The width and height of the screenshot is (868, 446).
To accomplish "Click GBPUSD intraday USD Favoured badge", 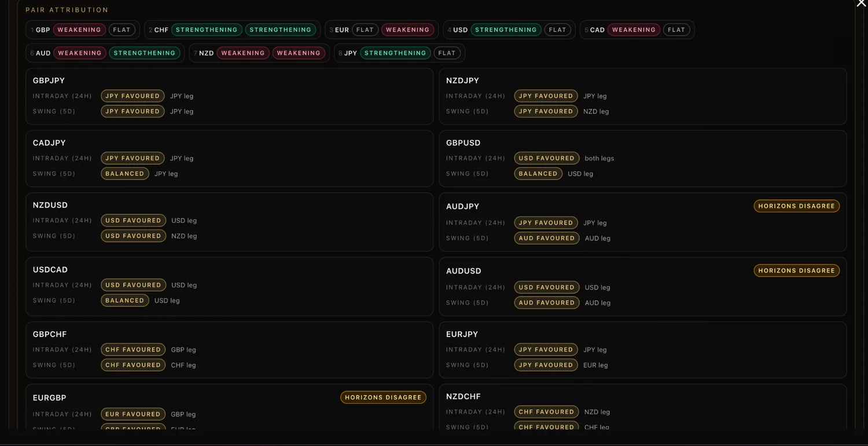I will click(546, 158).
